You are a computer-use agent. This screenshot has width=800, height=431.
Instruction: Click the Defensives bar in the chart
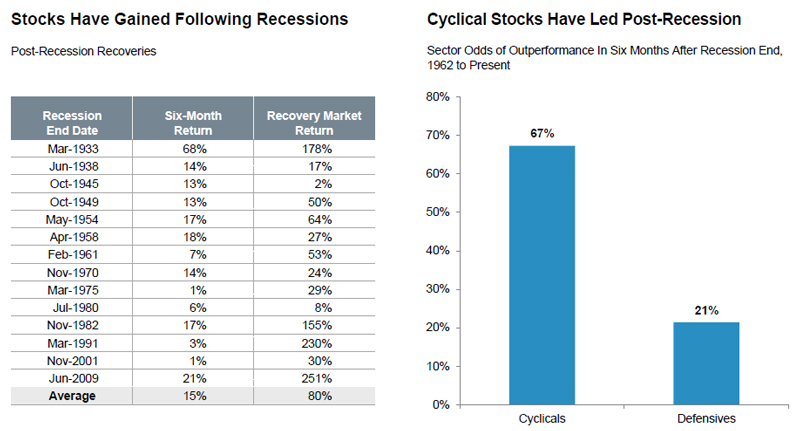[x=708, y=364]
